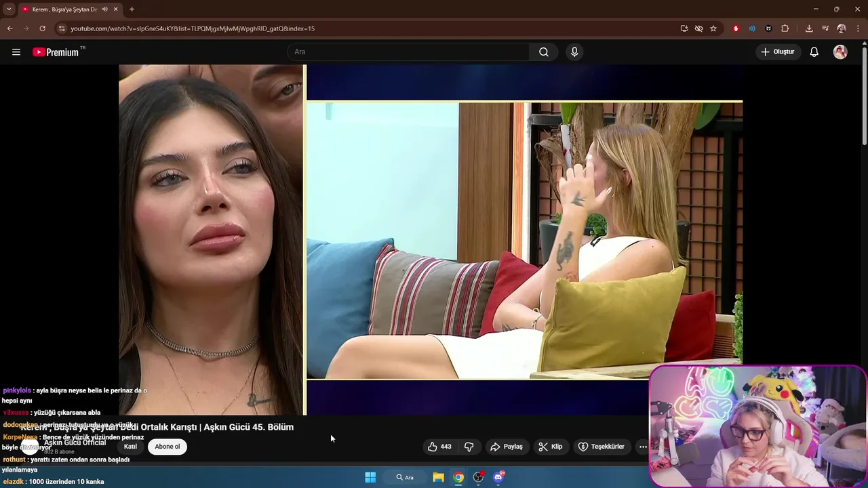Send thanks via Teşekkürler button
The height and width of the screenshot is (488, 868).
[601, 447]
